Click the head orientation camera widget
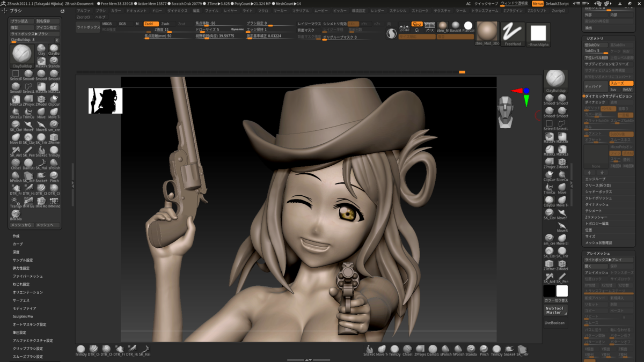This screenshot has height=362, width=644. 506,112
